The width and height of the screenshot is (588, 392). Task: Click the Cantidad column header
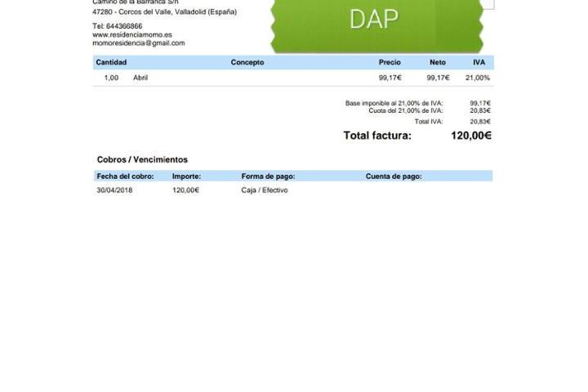(x=111, y=63)
